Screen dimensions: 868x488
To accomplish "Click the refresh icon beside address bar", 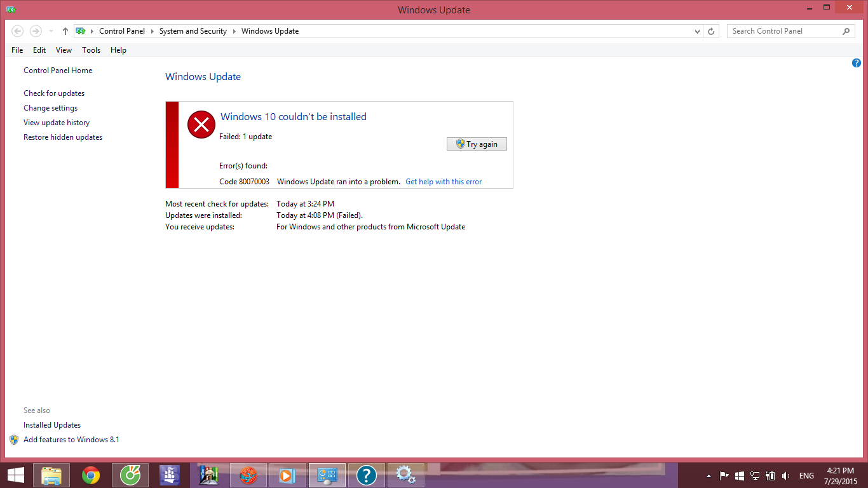I will [712, 31].
